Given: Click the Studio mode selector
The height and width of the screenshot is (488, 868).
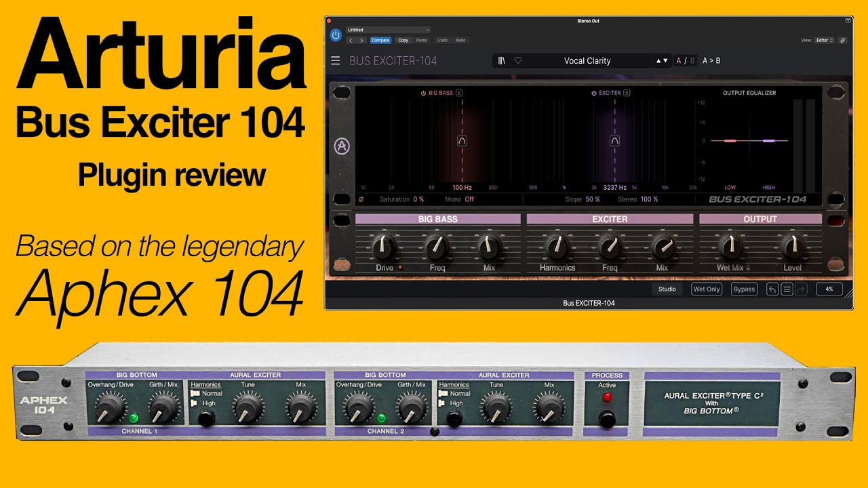Looking at the screenshot, I should (x=667, y=289).
